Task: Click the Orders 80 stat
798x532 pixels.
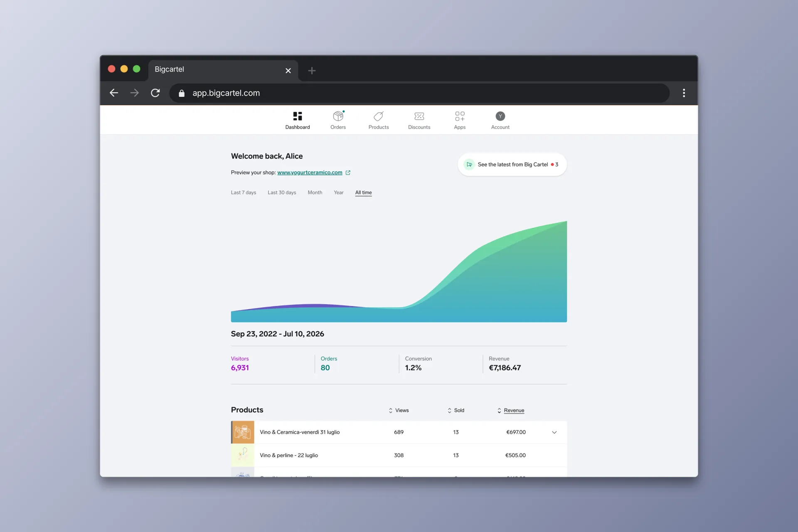Action: pos(329,364)
